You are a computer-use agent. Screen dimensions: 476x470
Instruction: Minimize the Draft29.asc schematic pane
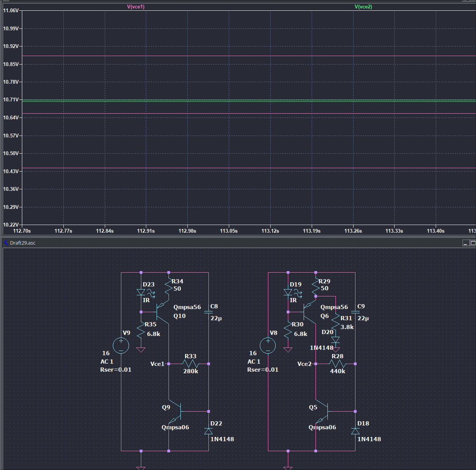pyautogui.click(x=466, y=243)
